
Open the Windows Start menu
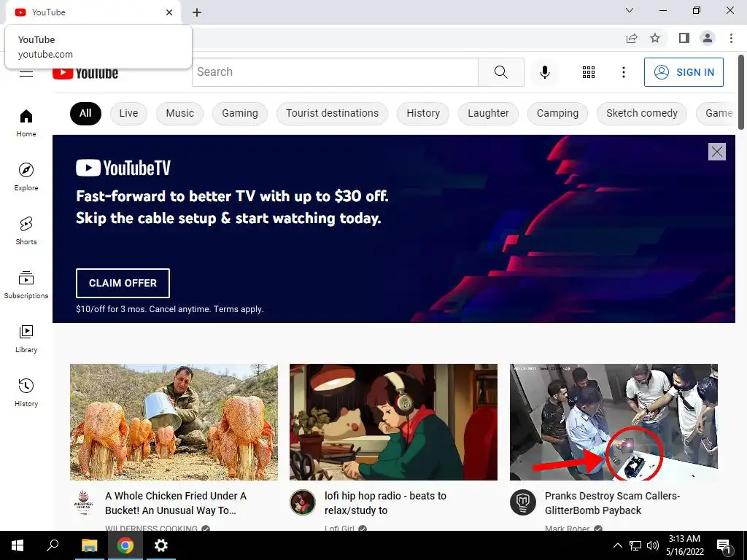coord(18,545)
